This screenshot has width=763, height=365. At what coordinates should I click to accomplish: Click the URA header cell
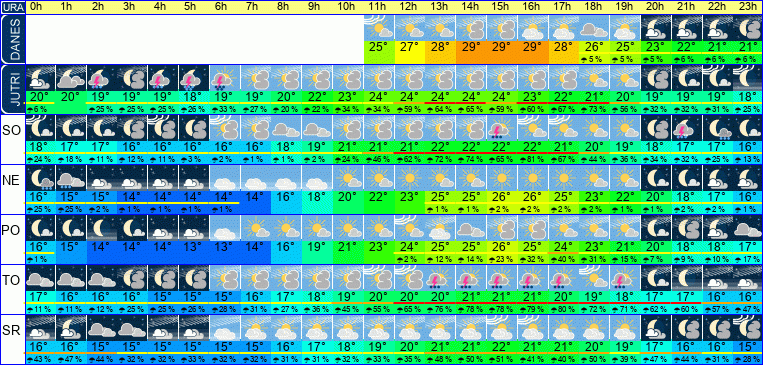12,7
